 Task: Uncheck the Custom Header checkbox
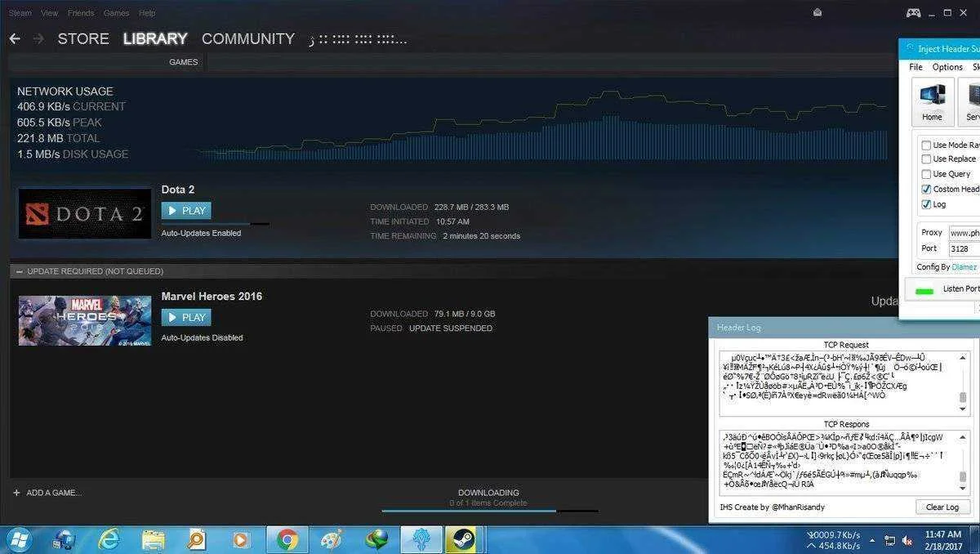pos(926,189)
